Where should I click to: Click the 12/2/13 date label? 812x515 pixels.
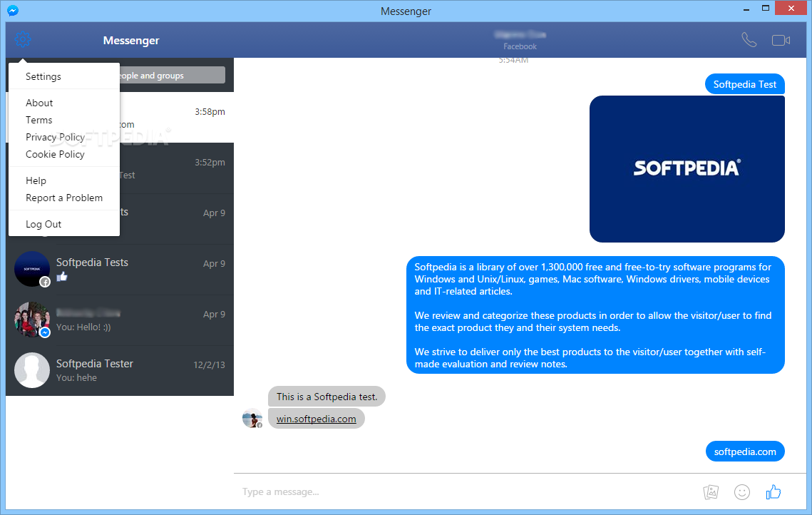click(209, 364)
